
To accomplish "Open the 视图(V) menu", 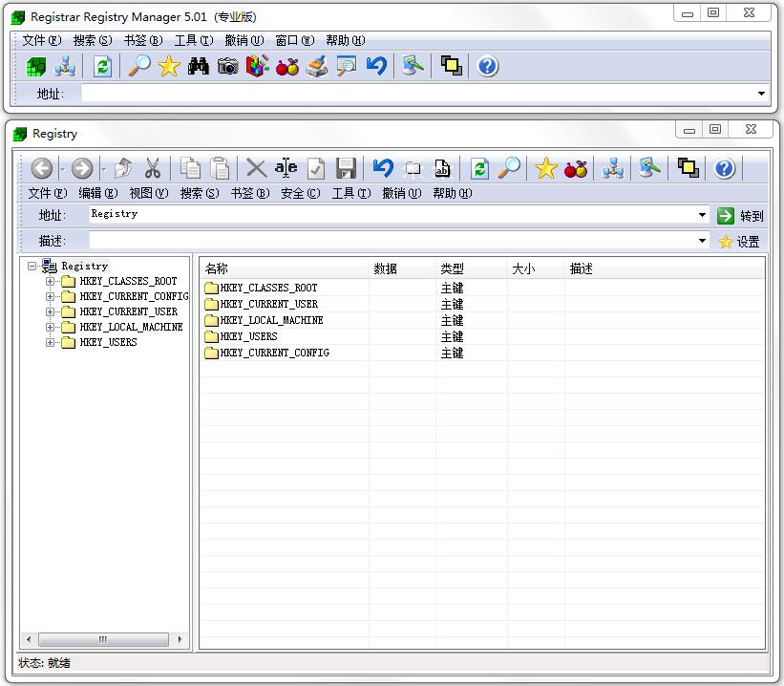I will (x=148, y=193).
